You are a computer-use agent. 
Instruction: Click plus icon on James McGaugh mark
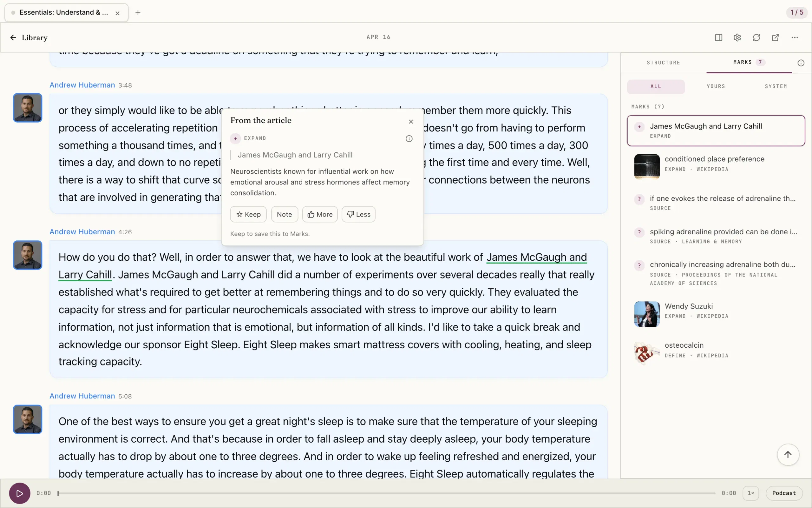point(639,127)
